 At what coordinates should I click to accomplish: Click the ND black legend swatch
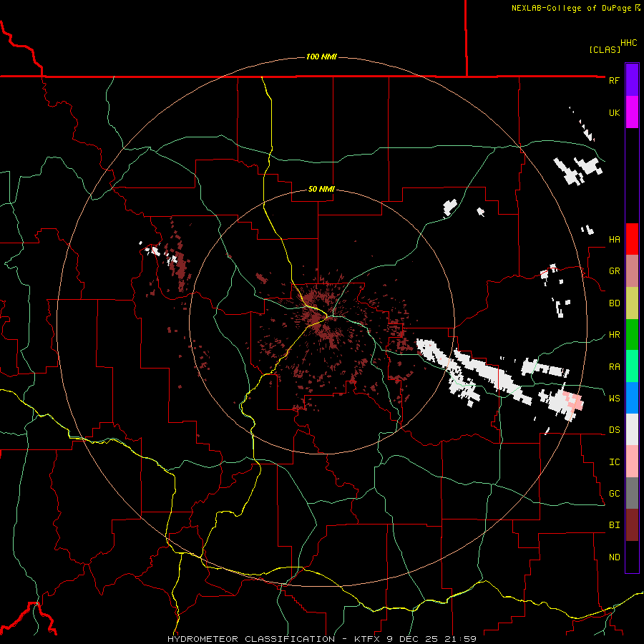[x=632, y=557]
